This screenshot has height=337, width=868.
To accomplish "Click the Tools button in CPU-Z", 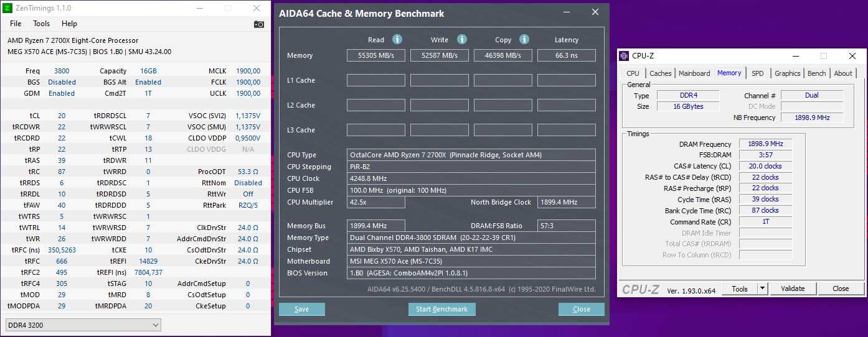I will [x=739, y=289].
